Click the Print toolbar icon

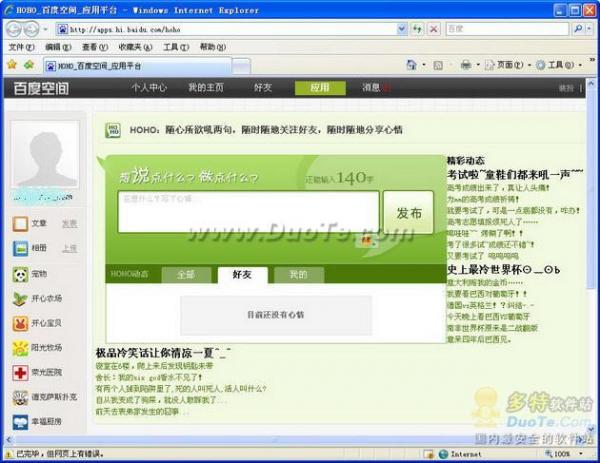tap(466, 65)
